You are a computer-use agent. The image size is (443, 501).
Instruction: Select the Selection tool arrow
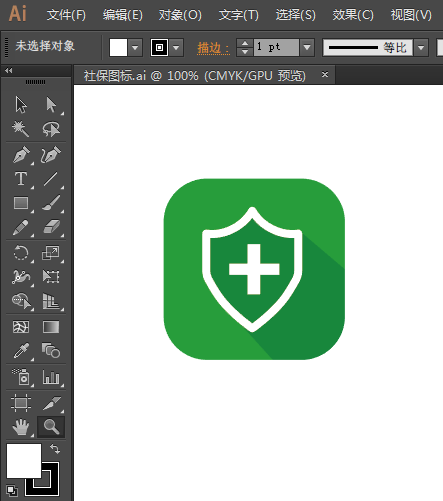coord(21,105)
